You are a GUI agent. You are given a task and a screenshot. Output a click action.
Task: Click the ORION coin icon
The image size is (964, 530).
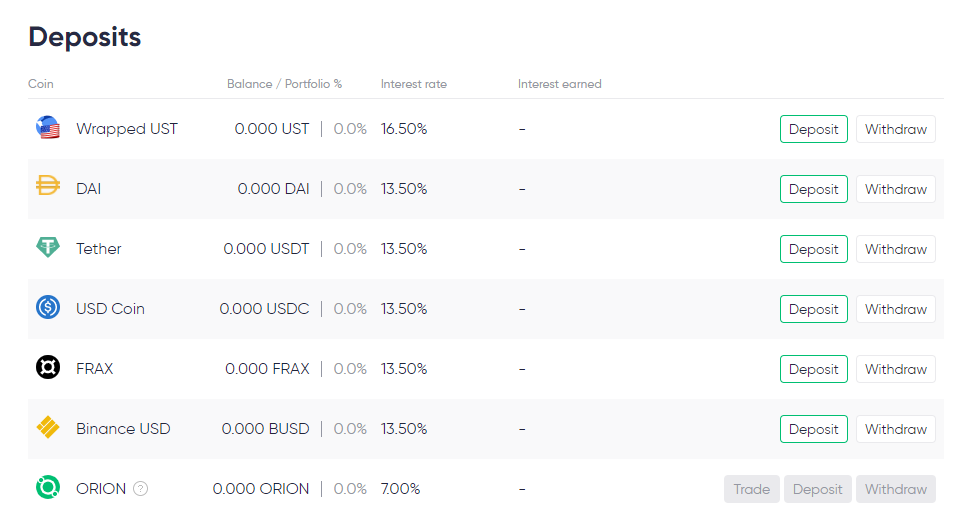(x=48, y=488)
